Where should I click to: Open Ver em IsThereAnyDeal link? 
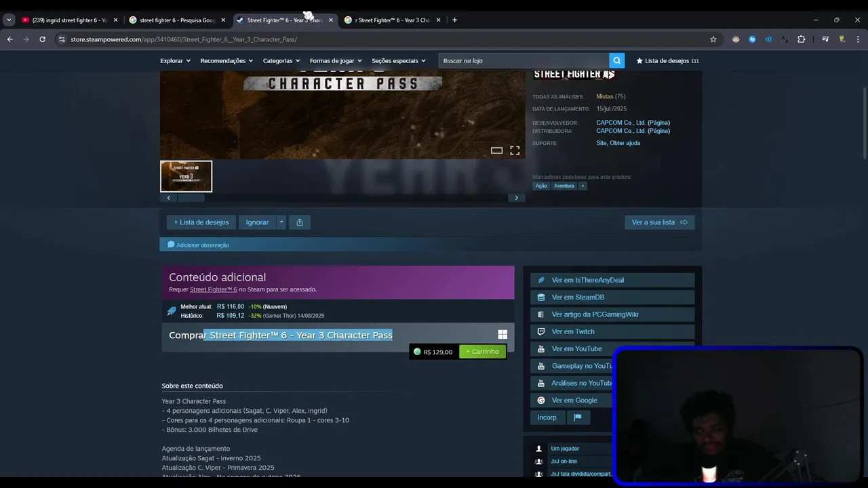[x=612, y=280]
